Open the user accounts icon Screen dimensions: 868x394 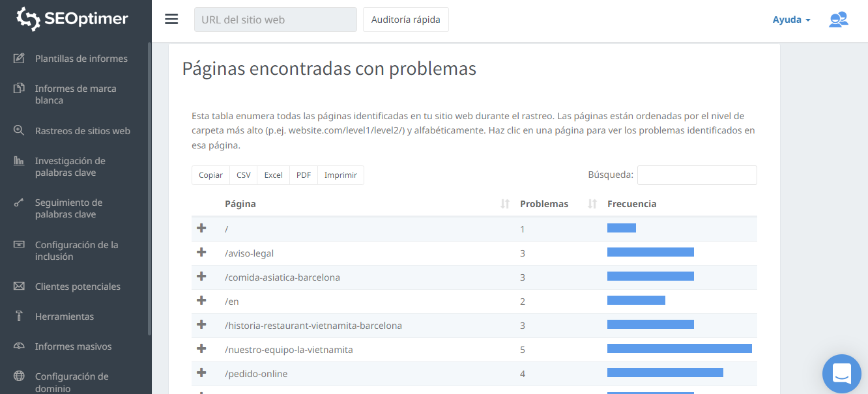tap(838, 20)
